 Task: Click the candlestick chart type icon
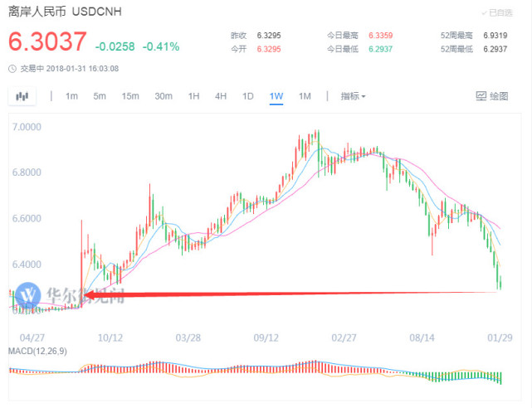tap(22, 96)
